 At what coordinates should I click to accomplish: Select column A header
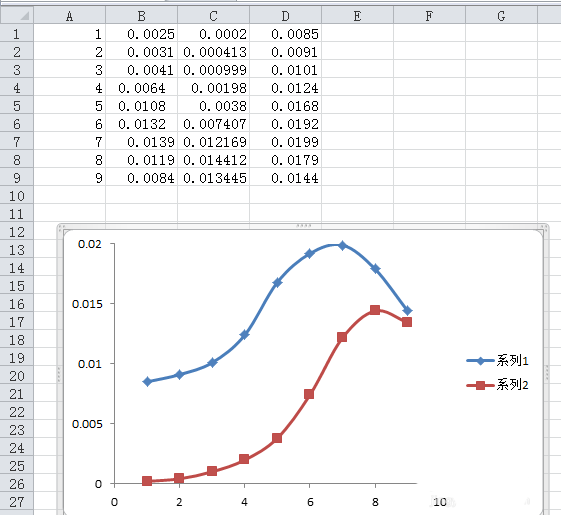pos(69,15)
